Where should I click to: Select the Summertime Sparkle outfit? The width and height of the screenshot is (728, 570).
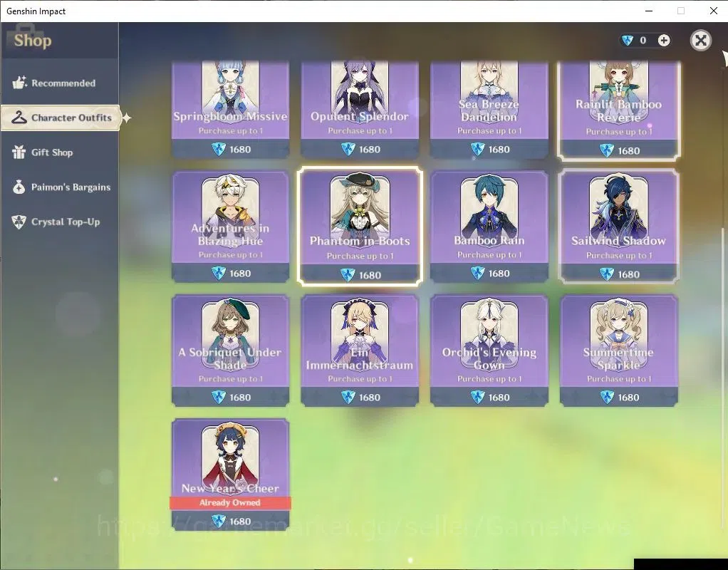pyautogui.click(x=618, y=351)
